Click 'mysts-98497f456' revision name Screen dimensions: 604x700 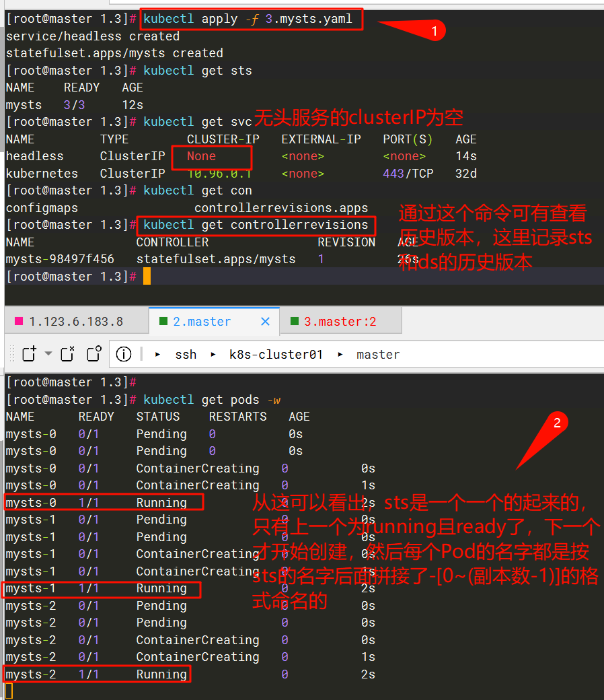pos(61,259)
